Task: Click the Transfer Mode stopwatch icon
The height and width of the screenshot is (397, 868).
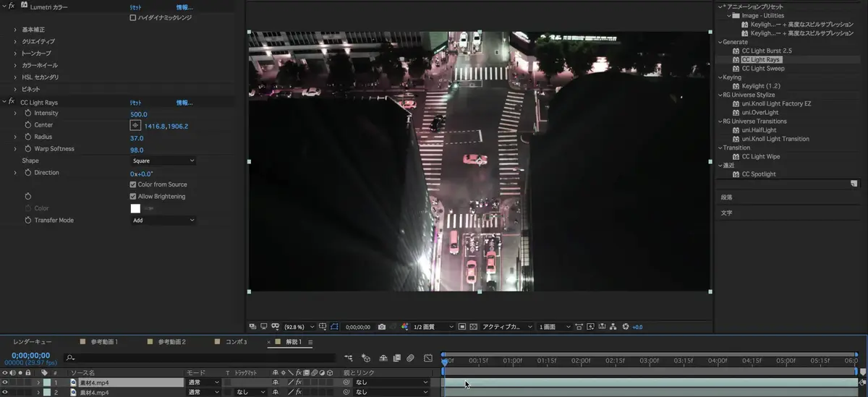Action: (28, 220)
